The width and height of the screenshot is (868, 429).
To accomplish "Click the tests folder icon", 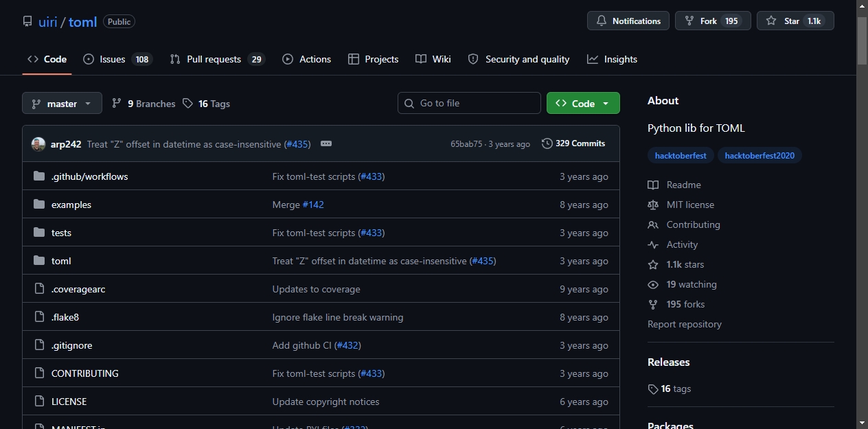I will pos(39,233).
